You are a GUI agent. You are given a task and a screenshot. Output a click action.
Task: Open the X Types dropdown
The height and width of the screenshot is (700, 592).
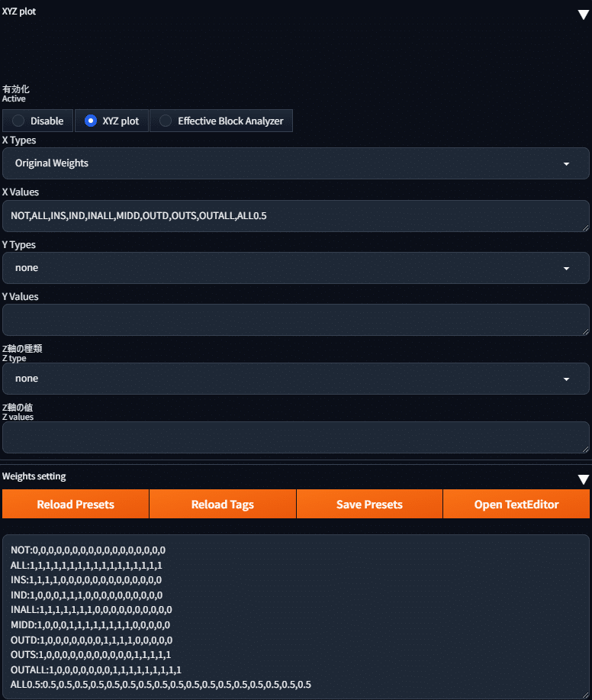coord(296,163)
